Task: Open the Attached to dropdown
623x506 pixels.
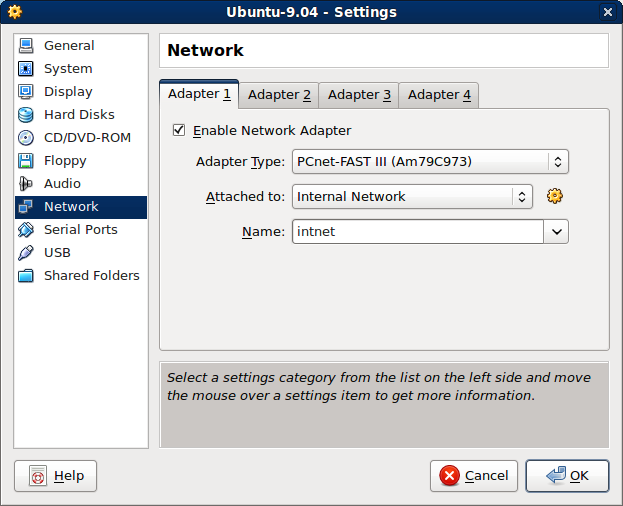Action: 412,197
